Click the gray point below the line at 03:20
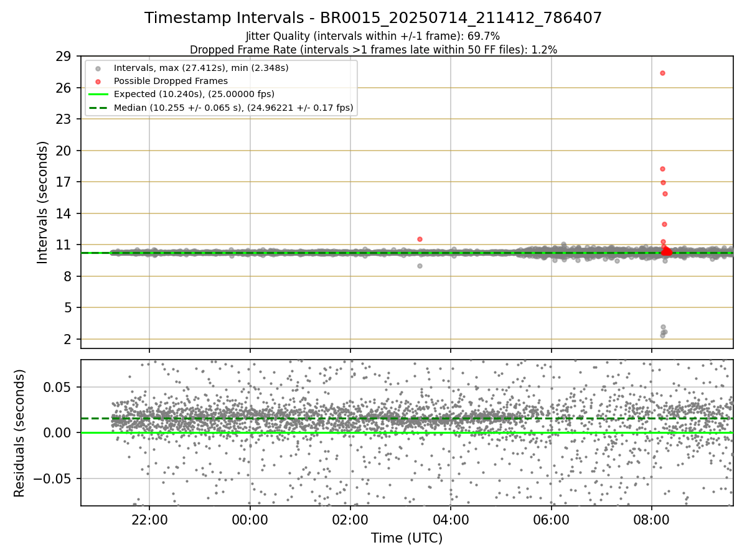747x560 pixels. [x=420, y=266]
